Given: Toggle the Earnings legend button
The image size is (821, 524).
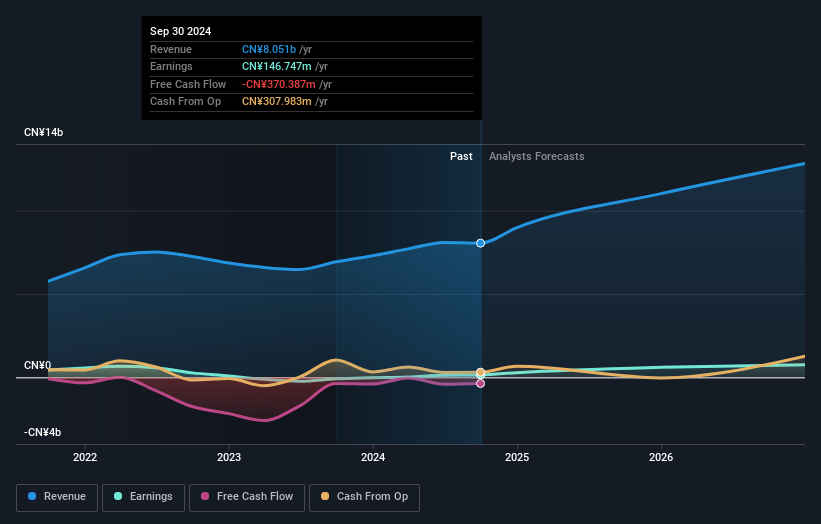Looking at the screenshot, I should point(143,497).
